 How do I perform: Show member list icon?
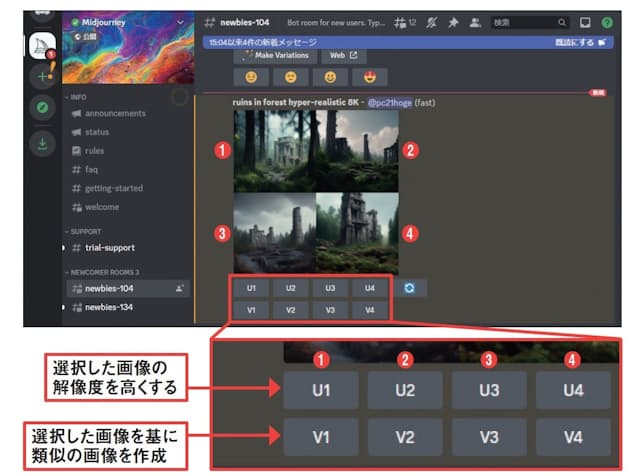(475, 23)
